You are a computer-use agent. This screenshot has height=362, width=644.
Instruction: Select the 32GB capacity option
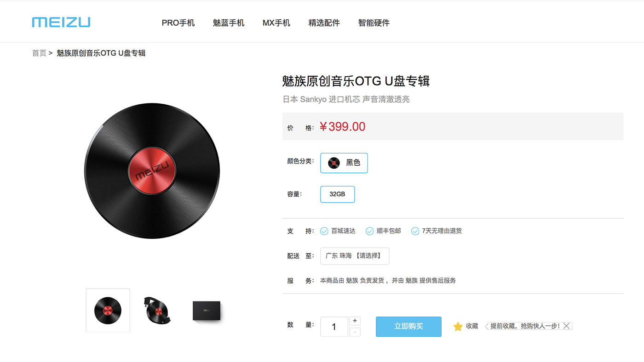[337, 194]
